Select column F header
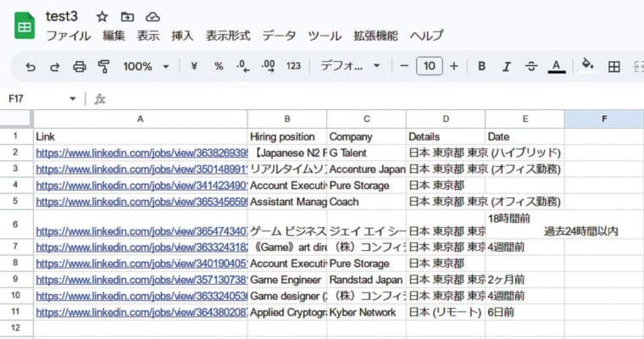 tap(603, 119)
